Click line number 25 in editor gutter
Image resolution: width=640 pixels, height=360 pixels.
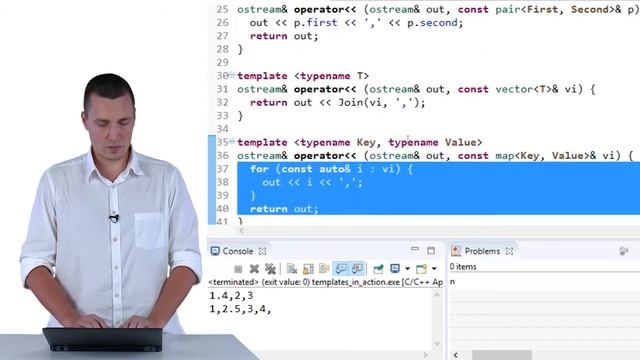point(222,9)
